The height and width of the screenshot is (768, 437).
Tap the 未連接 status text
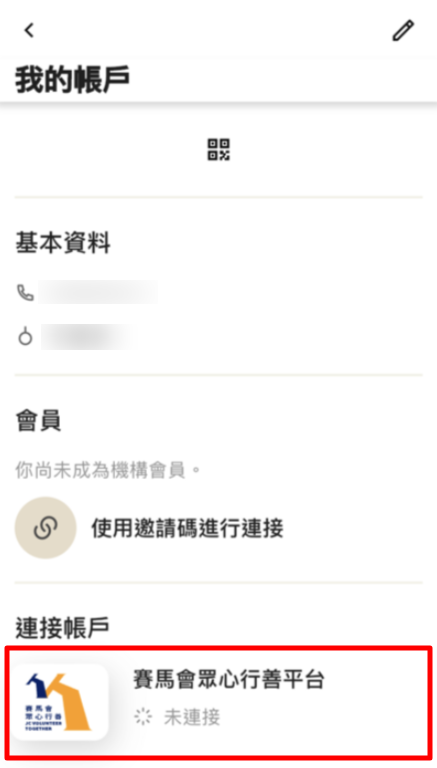[192, 718]
